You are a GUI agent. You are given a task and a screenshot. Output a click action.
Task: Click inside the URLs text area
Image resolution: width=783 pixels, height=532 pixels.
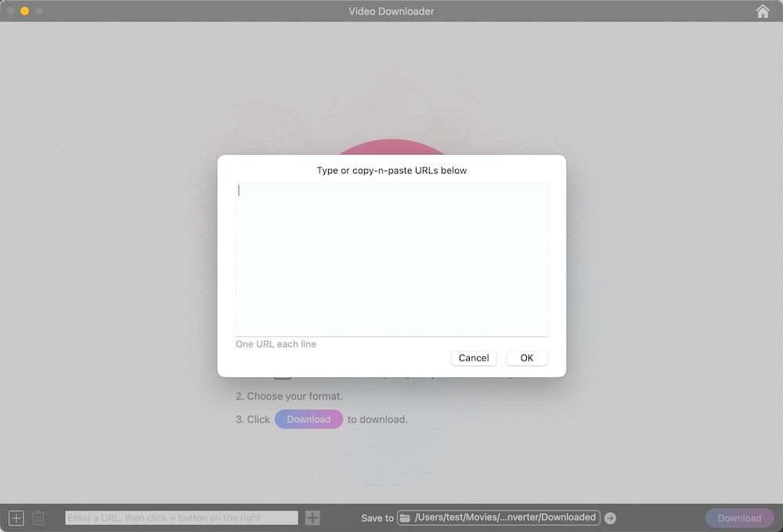coord(391,260)
